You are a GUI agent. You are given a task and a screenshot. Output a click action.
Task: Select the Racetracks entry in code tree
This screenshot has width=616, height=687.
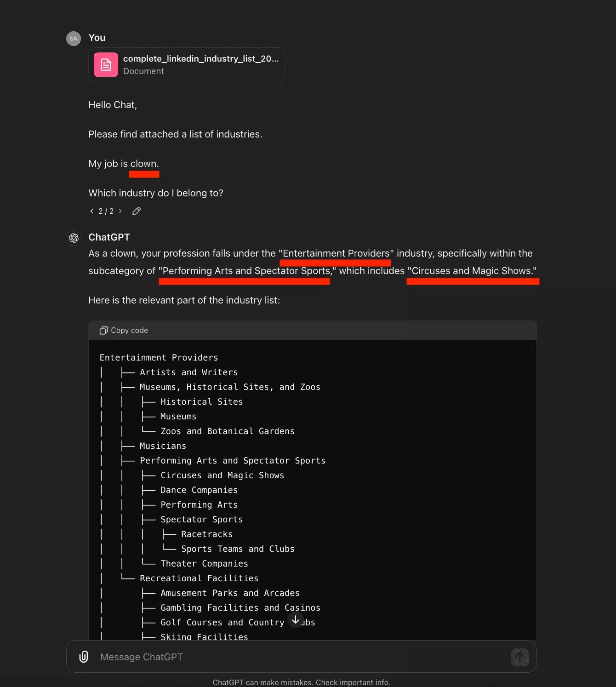tap(207, 534)
